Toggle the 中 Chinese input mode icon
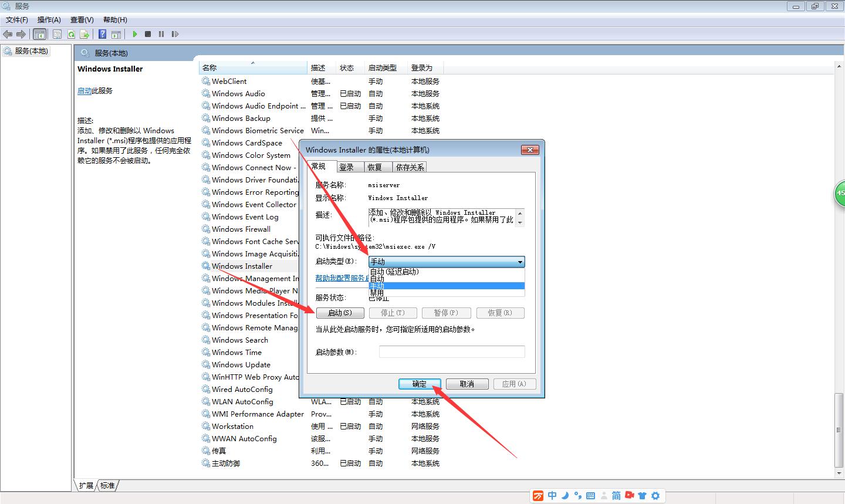Image resolution: width=845 pixels, height=504 pixels. 552,496
